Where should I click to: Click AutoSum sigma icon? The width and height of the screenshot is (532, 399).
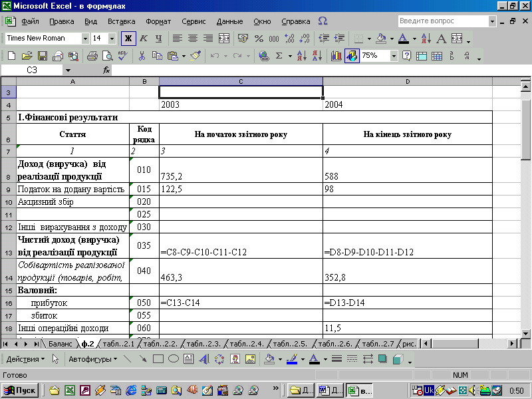(279, 56)
